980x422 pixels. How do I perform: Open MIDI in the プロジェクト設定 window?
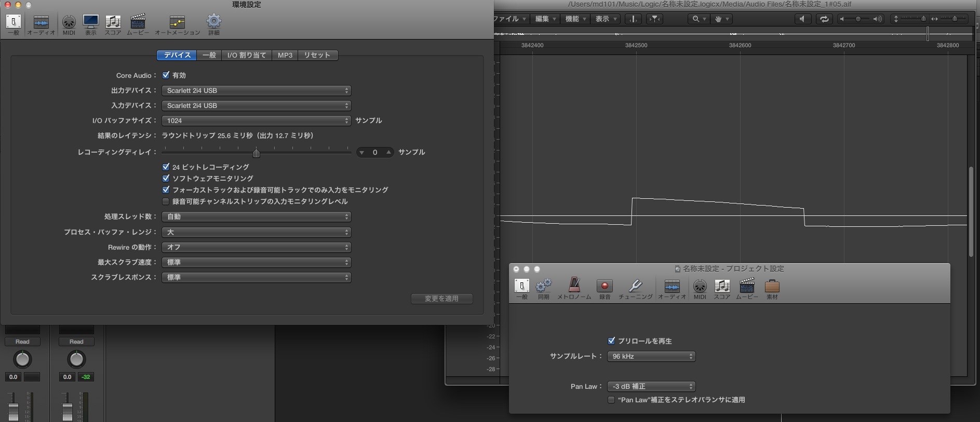click(x=700, y=289)
